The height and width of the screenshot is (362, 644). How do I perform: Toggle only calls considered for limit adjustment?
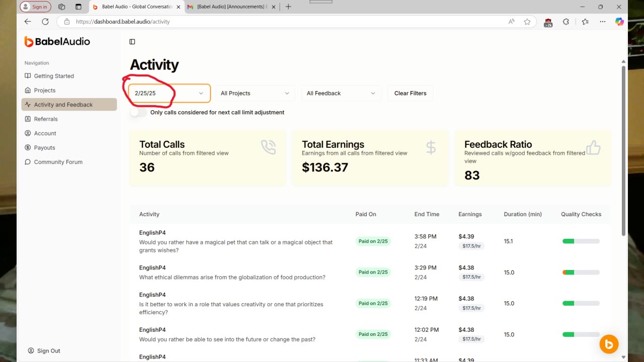[138, 113]
